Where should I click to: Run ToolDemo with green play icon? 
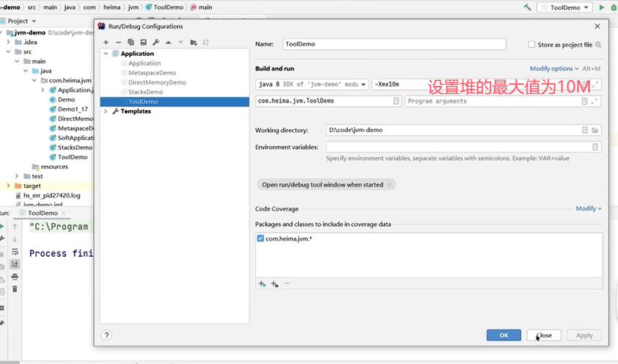tap(601, 7)
